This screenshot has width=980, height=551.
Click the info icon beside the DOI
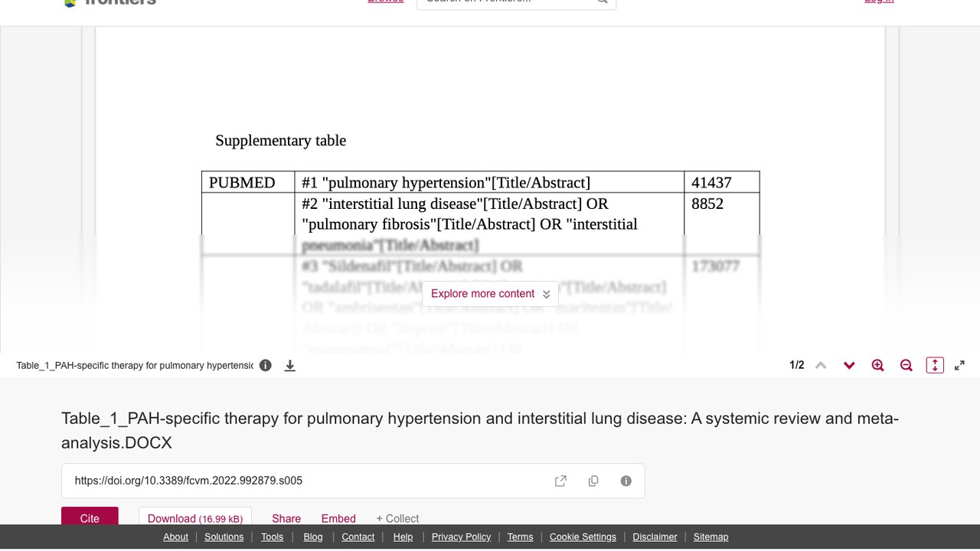point(626,481)
